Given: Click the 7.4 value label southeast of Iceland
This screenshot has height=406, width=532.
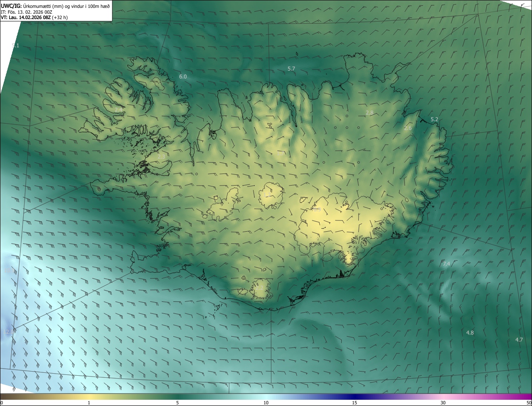Looking at the screenshot, I should [x=446, y=264].
